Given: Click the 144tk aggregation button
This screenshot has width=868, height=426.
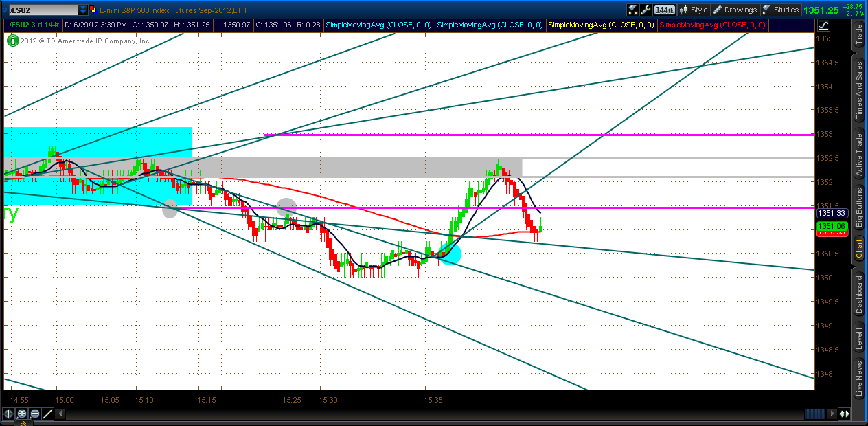Looking at the screenshot, I should (x=664, y=10).
